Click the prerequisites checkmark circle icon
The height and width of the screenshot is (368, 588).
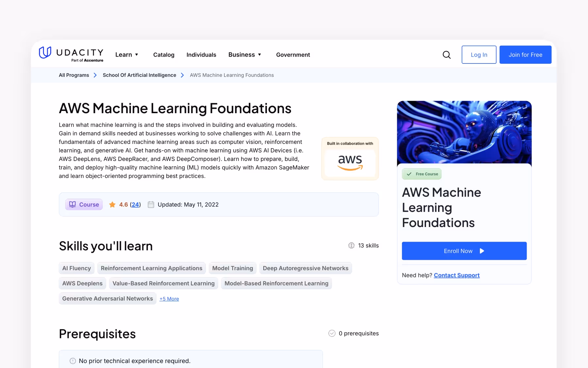(332, 333)
